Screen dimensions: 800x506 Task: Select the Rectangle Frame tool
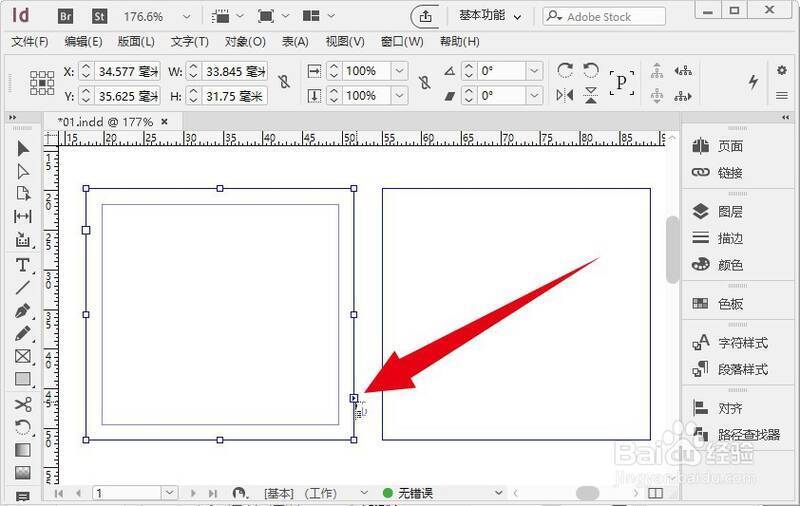click(23, 356)
